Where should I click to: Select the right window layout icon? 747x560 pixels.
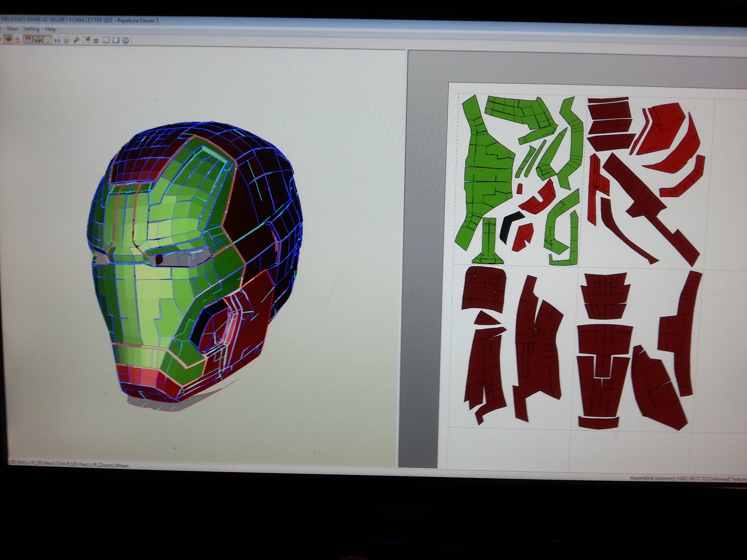[x=116, y=40]
